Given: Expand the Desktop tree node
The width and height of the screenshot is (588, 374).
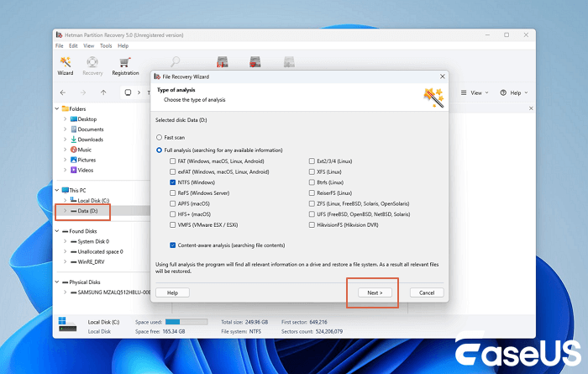Looking at the screenshot, I should (66, 119).
